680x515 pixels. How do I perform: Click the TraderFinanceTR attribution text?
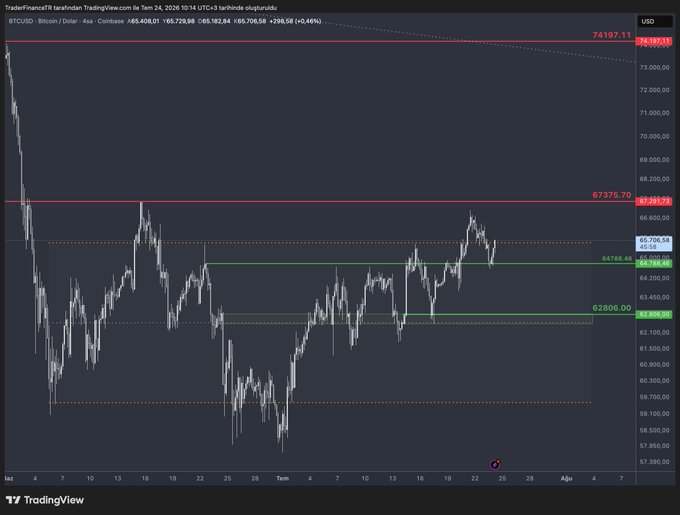141,8
